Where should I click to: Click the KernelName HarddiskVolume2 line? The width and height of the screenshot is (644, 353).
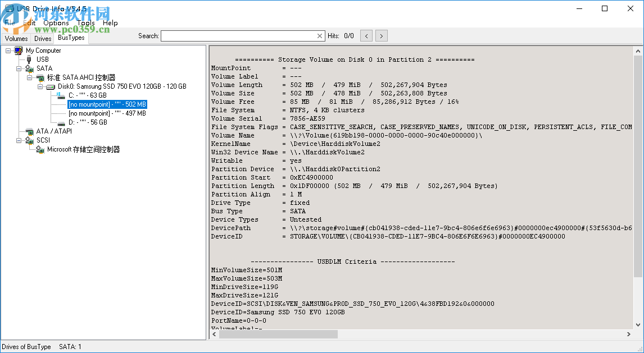coord(296,144)
